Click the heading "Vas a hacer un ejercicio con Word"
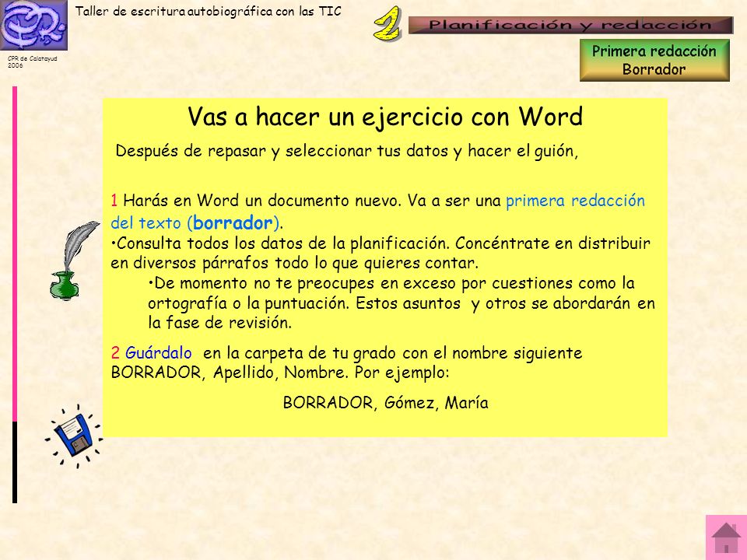The width and height of the screenshot is (747, 560). (385, 116)
